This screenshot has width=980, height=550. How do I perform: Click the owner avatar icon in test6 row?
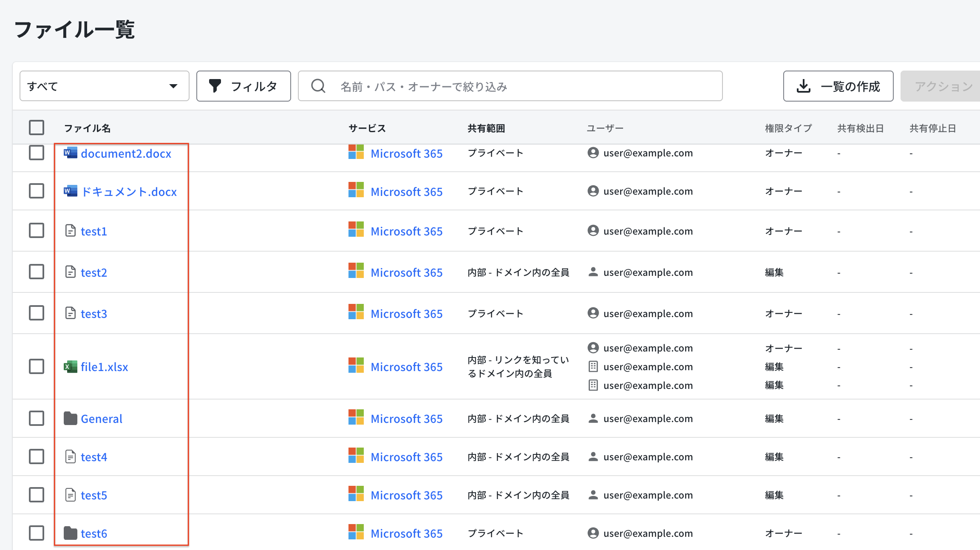593,533
